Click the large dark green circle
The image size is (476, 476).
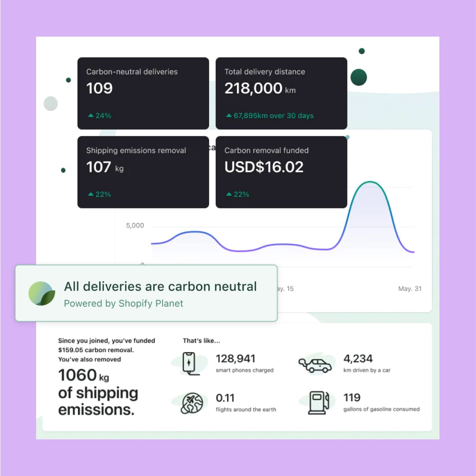coord(358,77)
